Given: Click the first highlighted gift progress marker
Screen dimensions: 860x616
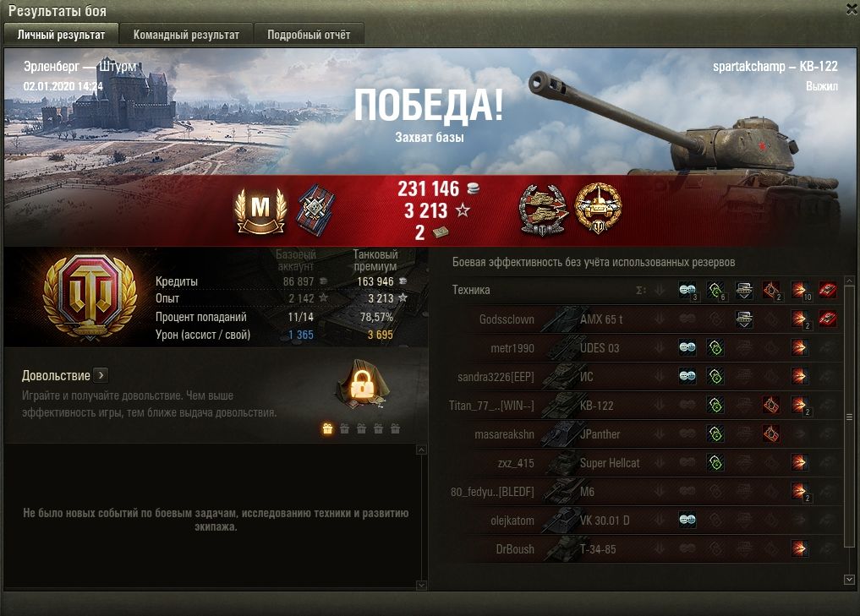Looking at the screenshot, I should [x=327, y=428].
